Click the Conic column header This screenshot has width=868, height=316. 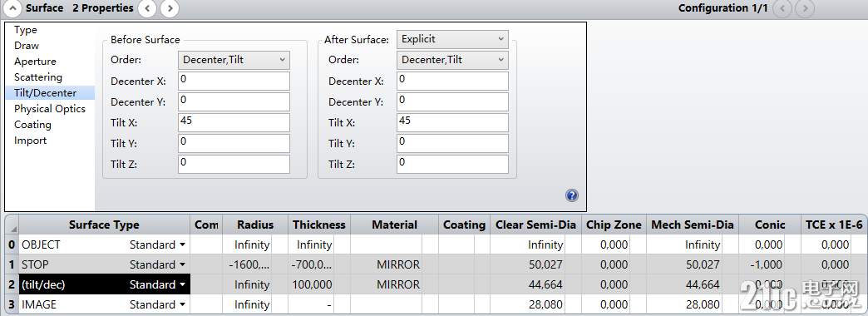769,225
